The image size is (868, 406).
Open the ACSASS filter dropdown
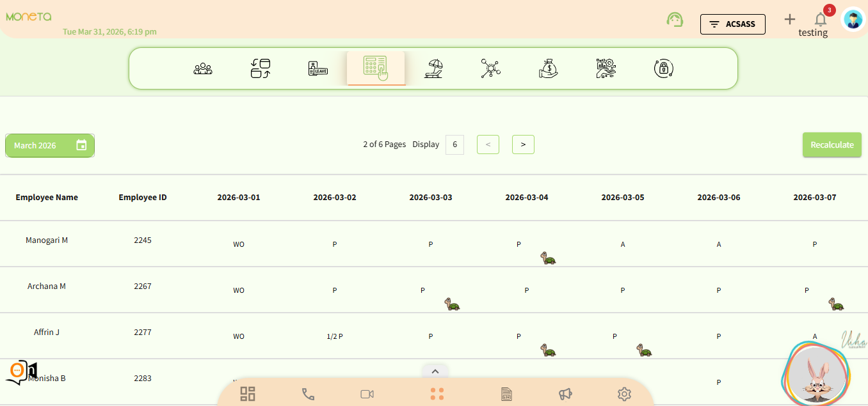[732, 24]
